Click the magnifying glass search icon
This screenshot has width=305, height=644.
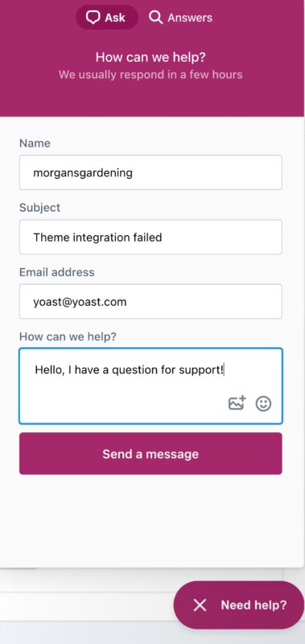click(155, 18)
